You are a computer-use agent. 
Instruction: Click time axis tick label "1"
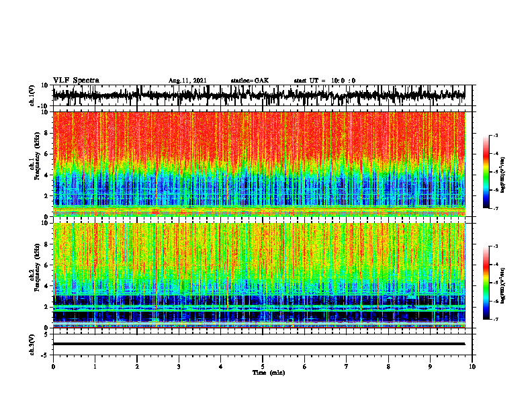tap(95, 367)
